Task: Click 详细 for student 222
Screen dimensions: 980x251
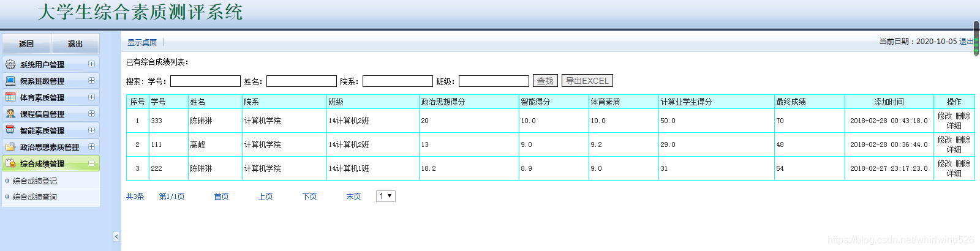Action: coord(954,173)
